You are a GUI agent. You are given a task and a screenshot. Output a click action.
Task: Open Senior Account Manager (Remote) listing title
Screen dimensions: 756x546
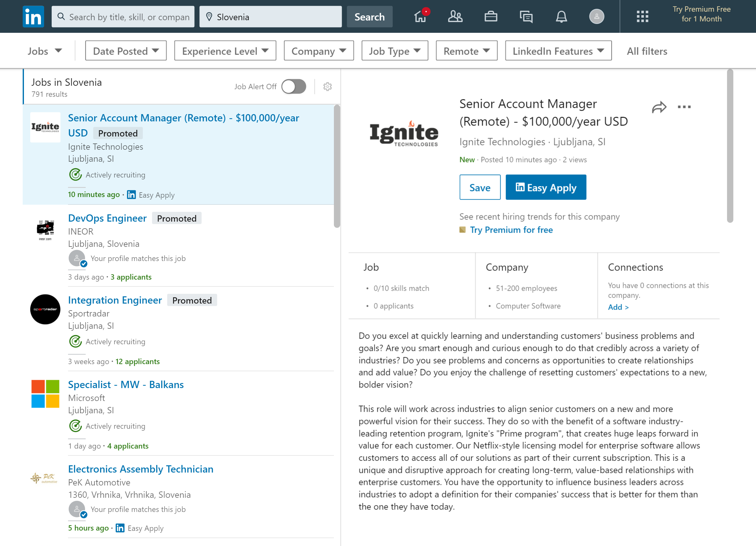point(183,125)
